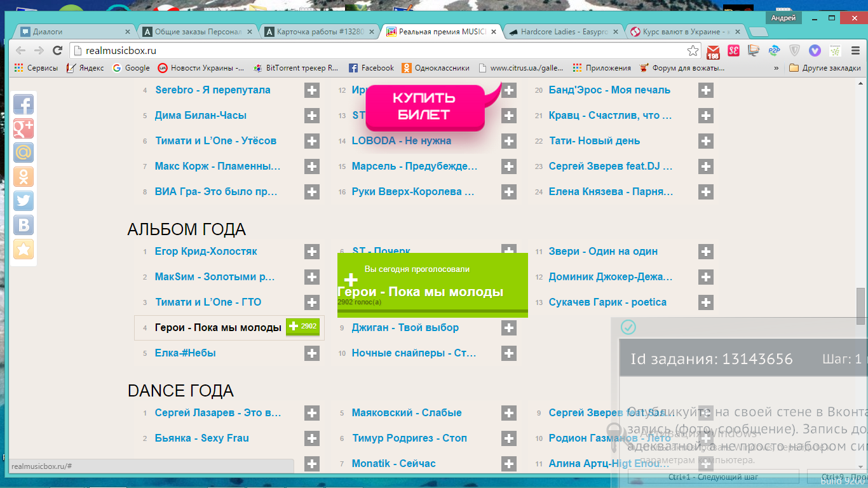
Task: Switch to Карточка работы #13280 tab
Action: pos(320,32)
